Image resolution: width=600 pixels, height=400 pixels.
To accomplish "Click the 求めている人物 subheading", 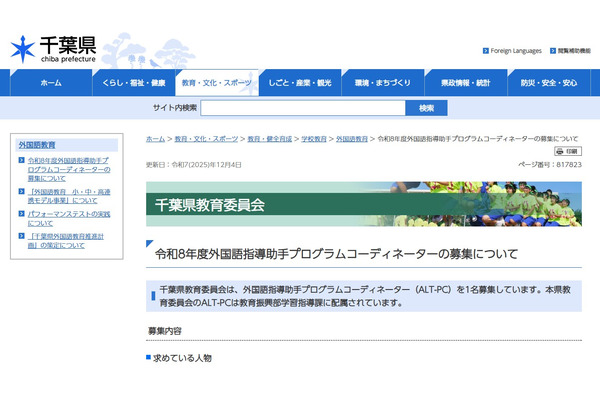I will (x=182, y=358).
